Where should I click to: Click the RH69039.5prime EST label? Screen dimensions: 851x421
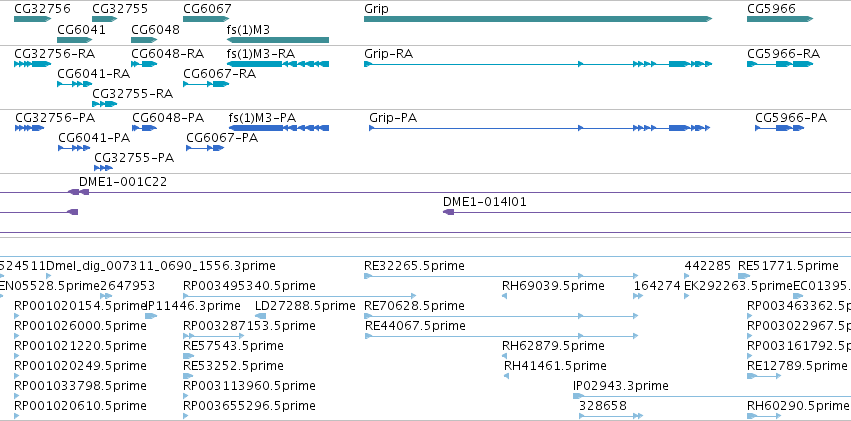tap(553, 285)
